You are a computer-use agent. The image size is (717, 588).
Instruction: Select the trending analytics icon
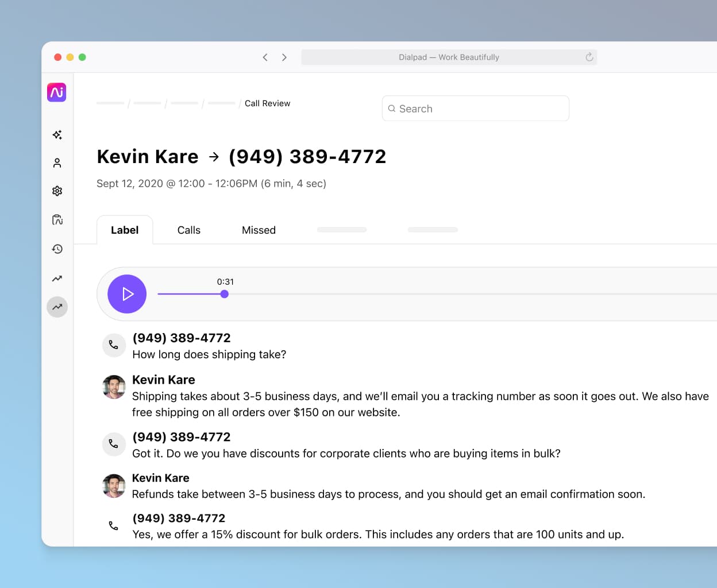(56, 278)
